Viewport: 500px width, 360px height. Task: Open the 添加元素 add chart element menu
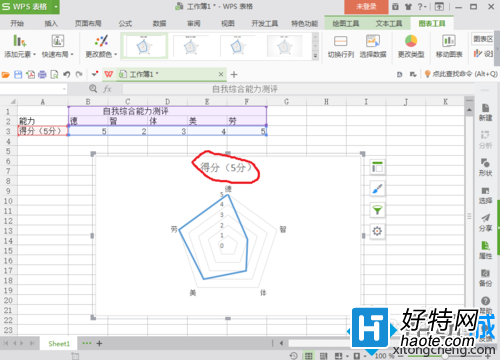pos(19,46)
